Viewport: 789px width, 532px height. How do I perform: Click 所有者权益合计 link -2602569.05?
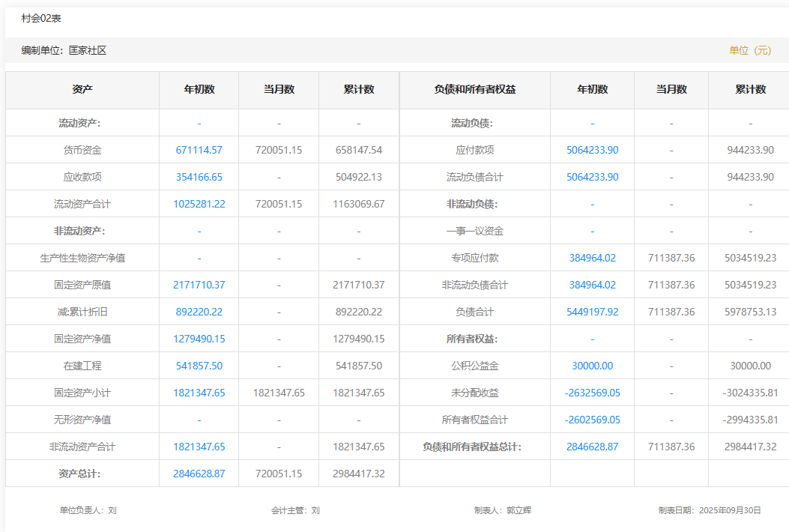coord(592,420)
